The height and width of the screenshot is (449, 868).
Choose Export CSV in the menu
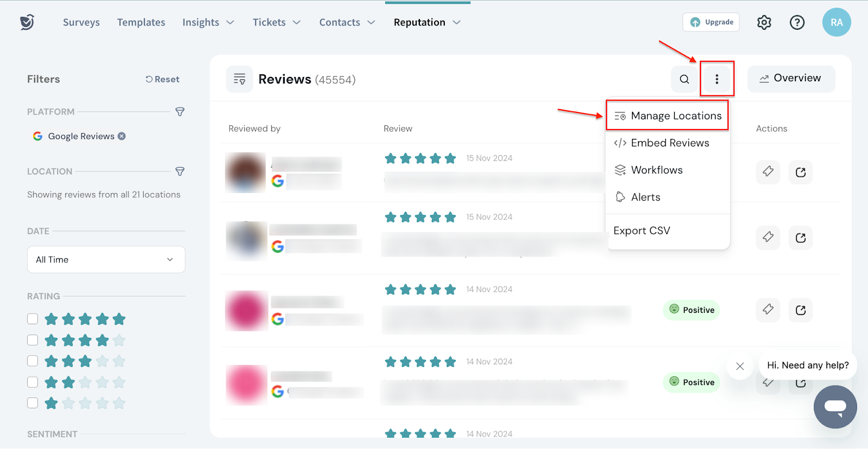coord(642,230)
